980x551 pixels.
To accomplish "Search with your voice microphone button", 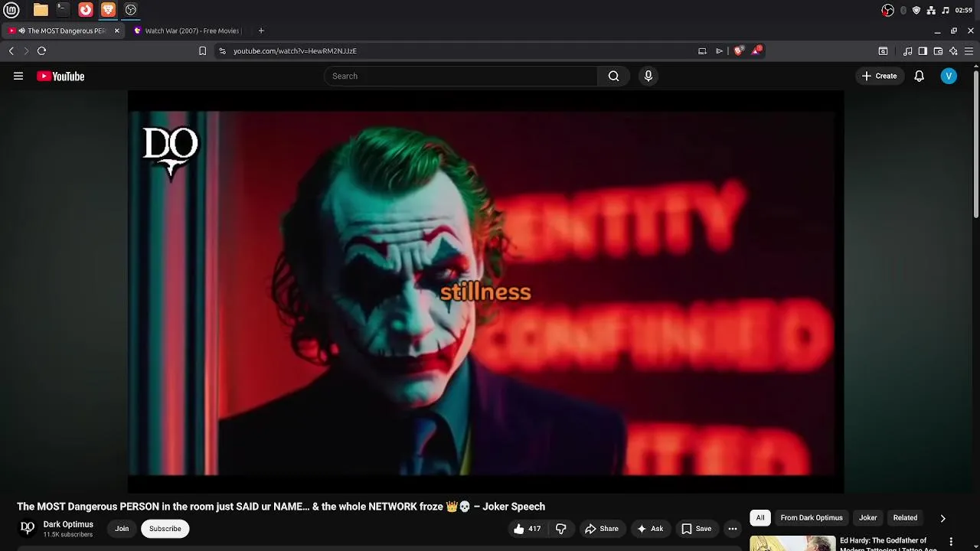I will (x=648, y=76).
